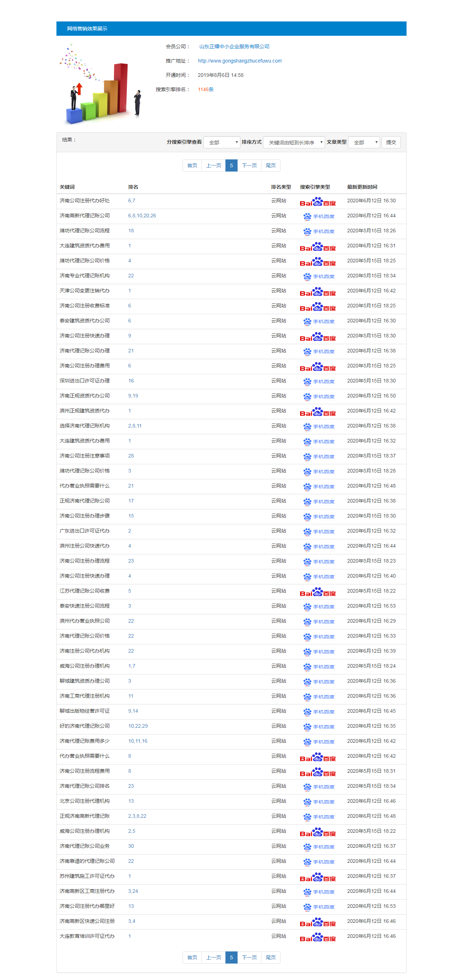Click Baidu logo in 苏州建筑施工许可证代办 row

click(x=317, y=877)
